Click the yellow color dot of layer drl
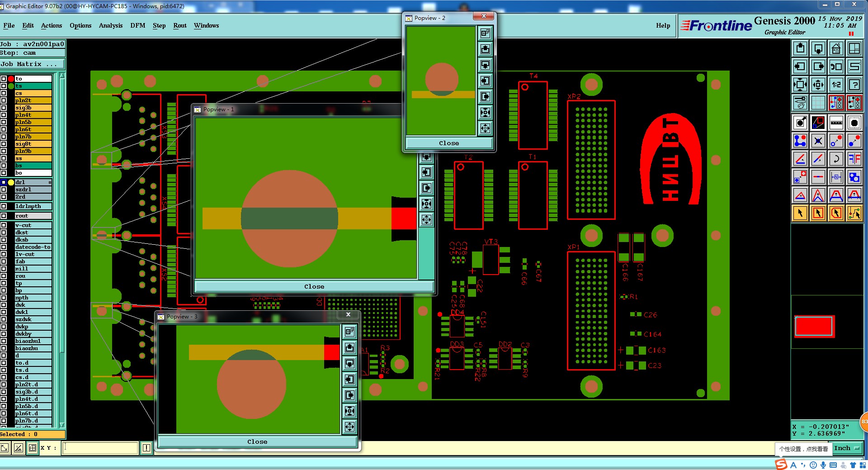868x470 pixels. point(11,182)
